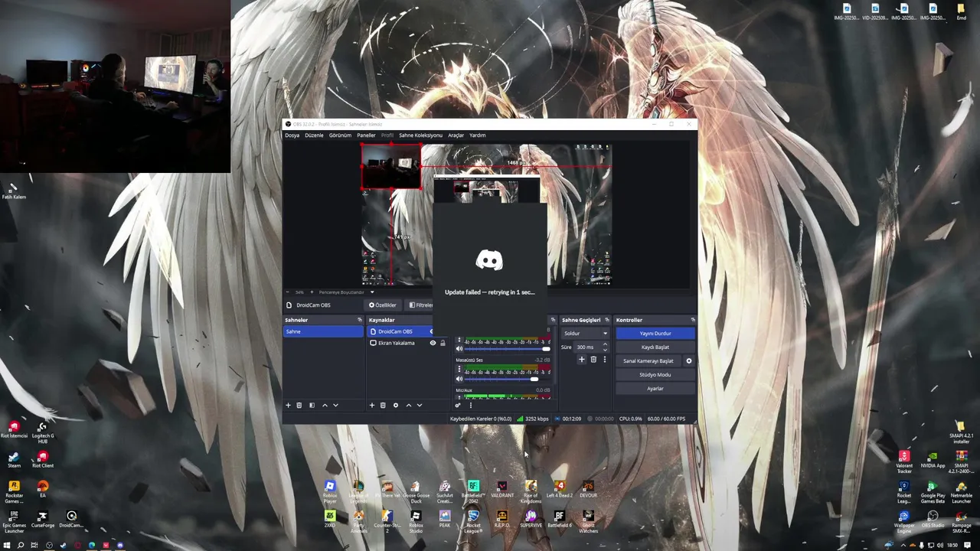Viewport: 980px width, 551px height.
Task: Open Rocket League desktop shortcut
Action: click(473, 520)
